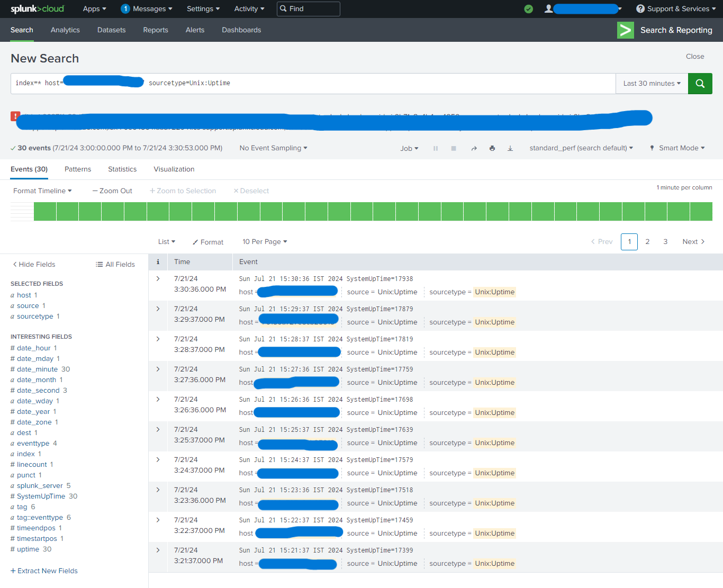Click Zoom Out on the timeline
The image size is (723, 588).
point(112,191)
